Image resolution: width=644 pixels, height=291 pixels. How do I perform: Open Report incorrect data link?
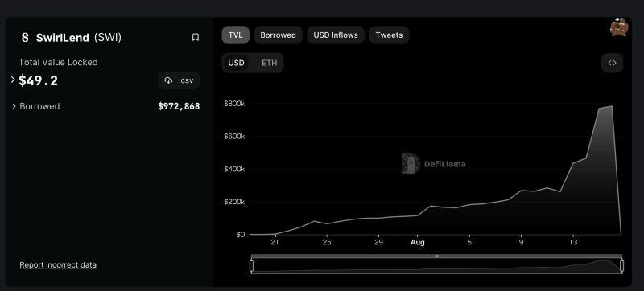(58, 264)
